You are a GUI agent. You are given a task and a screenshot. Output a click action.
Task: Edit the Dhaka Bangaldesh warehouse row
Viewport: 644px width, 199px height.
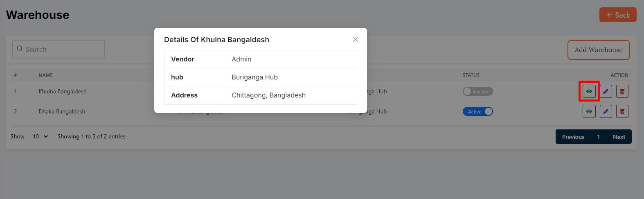606,111
